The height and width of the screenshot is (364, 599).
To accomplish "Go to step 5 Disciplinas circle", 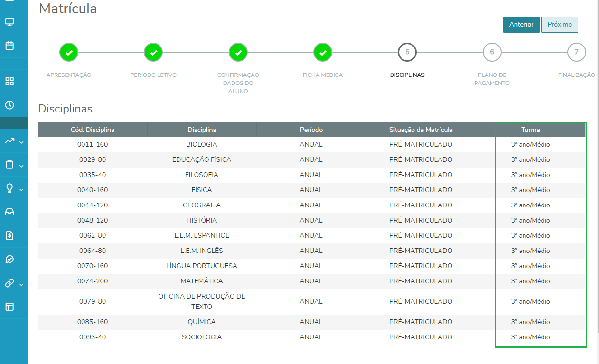I will click(x=407, y=52).
